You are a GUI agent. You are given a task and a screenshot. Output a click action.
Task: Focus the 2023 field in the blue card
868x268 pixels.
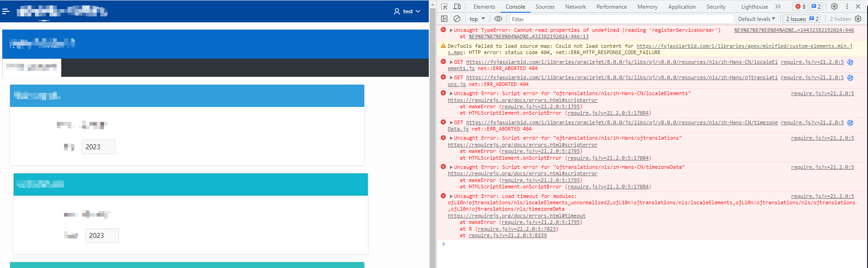[x=99, y=147]
